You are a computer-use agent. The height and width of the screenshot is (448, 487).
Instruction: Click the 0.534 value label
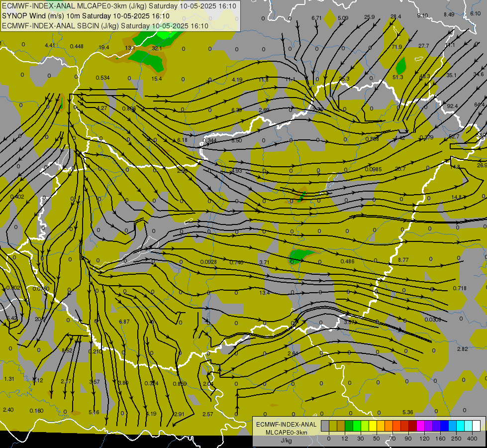pyautogui.click(x=102, y=78)
